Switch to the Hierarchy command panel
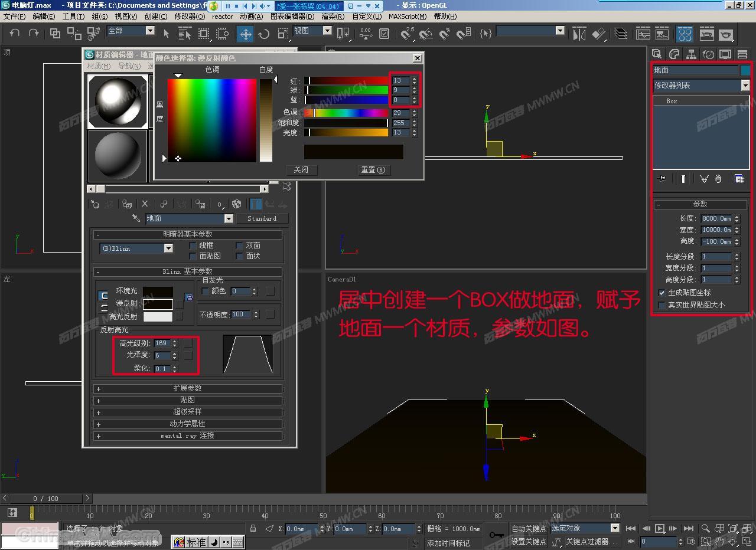The width and height of the screenshot is (756, 550). (x=691, y=54)
